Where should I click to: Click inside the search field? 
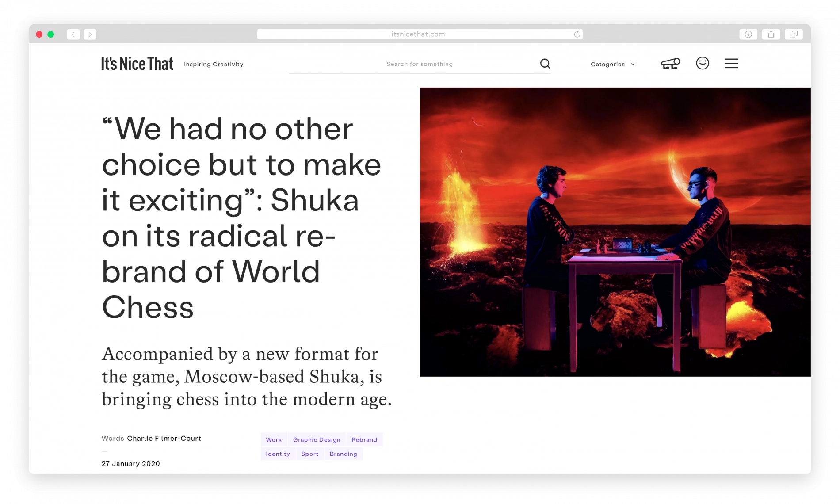click(420, 64)
